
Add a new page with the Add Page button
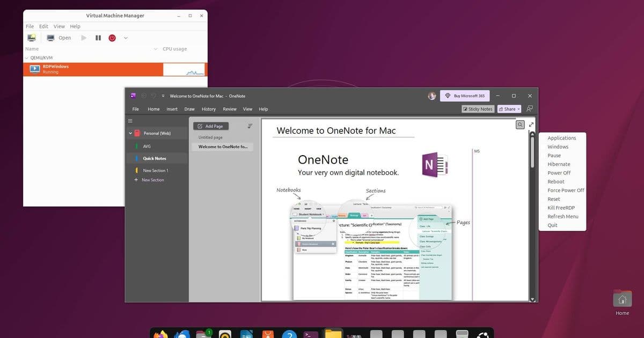point(211,126)
